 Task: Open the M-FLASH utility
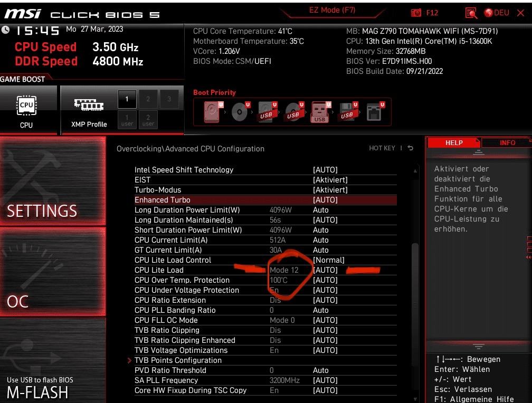[x=53, y=360]
